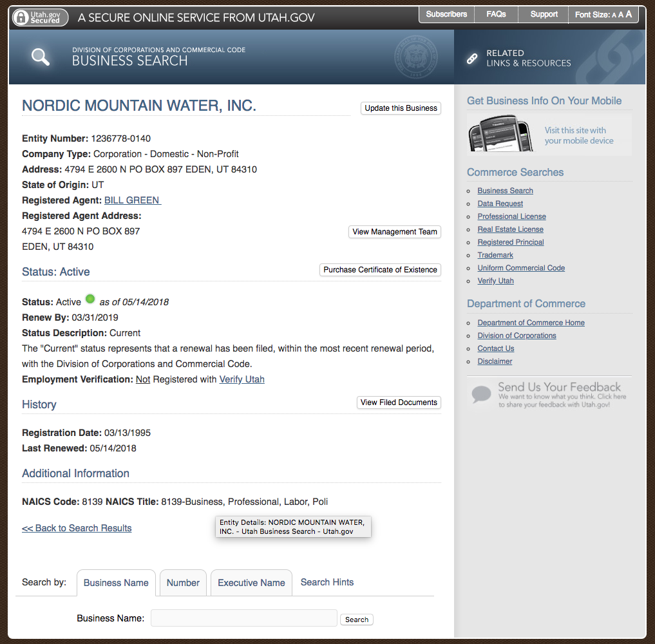The width and height of the screenshot is (655, 644).
Task: Click the Business Name input field
Action: 244,618
